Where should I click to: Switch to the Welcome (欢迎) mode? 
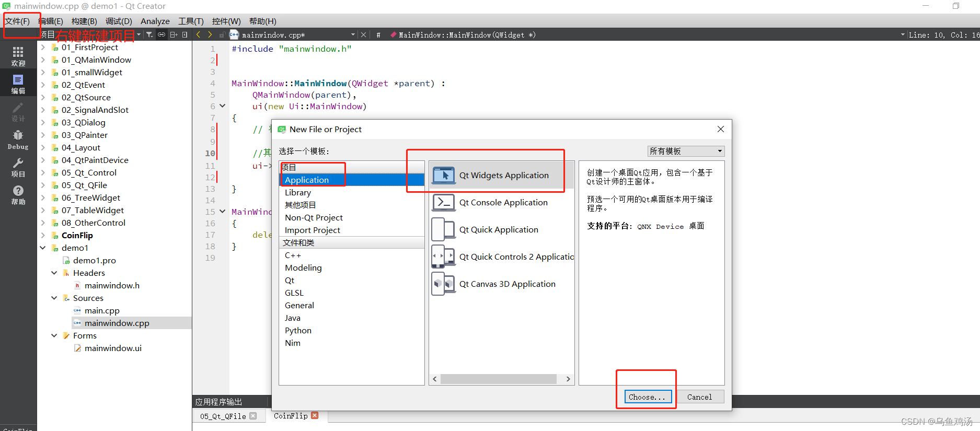pyautogui.click(x=18, y=56)
